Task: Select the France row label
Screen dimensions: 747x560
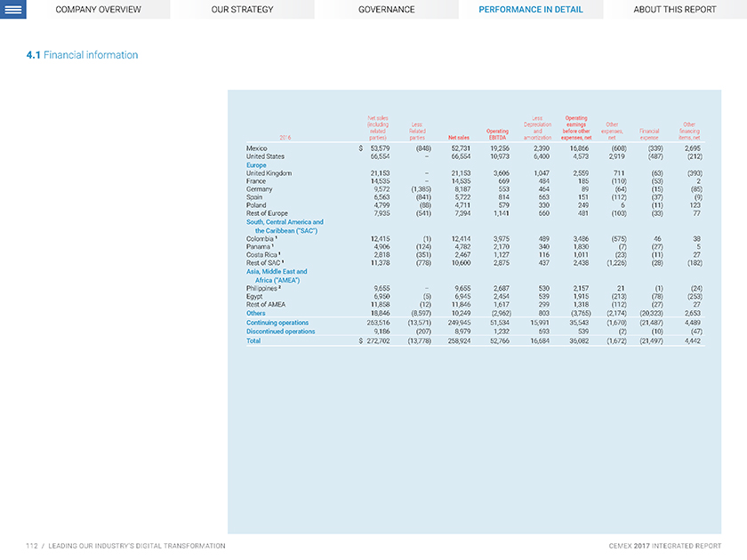Action: tap(256, 181)
